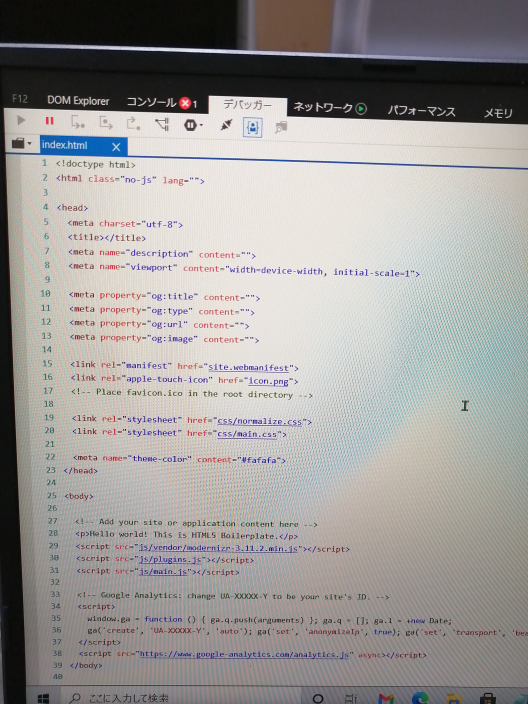Screen dimensions: 528x704
Task: Open the file picker folder dropdown
Action: tap(22, 144)
